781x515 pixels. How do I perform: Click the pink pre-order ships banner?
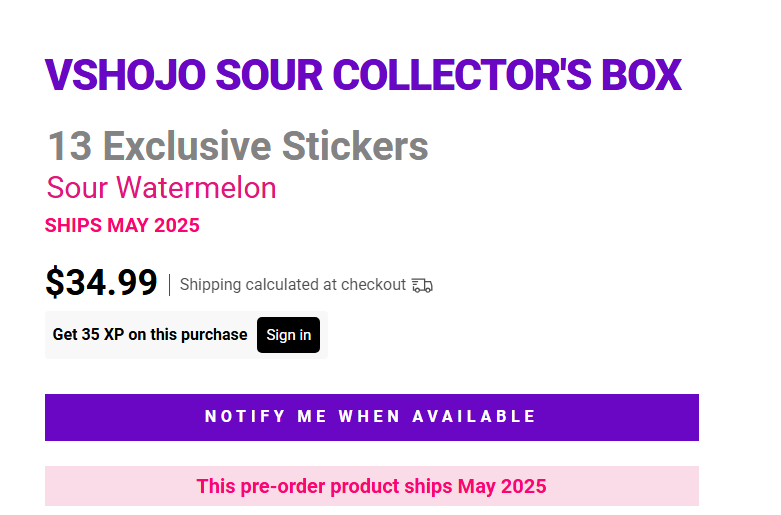371,486
